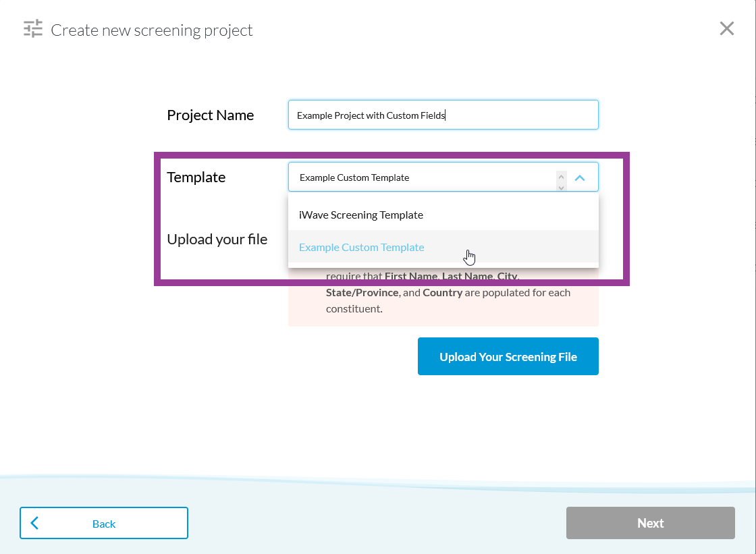
Task: Click the sliders icon beside the dialog title
Action: pyautogui.click(x=32, y=29)
